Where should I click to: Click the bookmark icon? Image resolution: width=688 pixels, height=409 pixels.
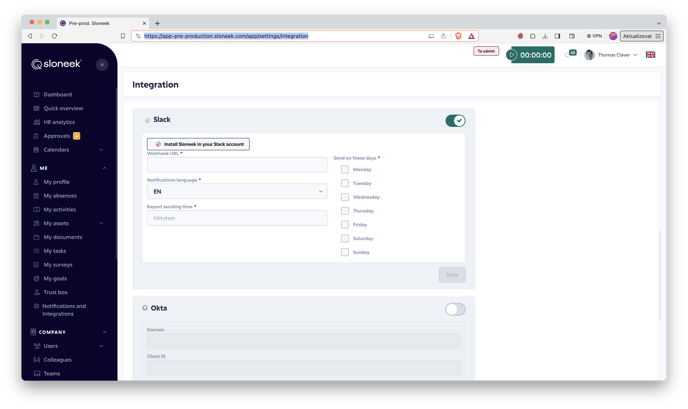(x=123, y=36)
